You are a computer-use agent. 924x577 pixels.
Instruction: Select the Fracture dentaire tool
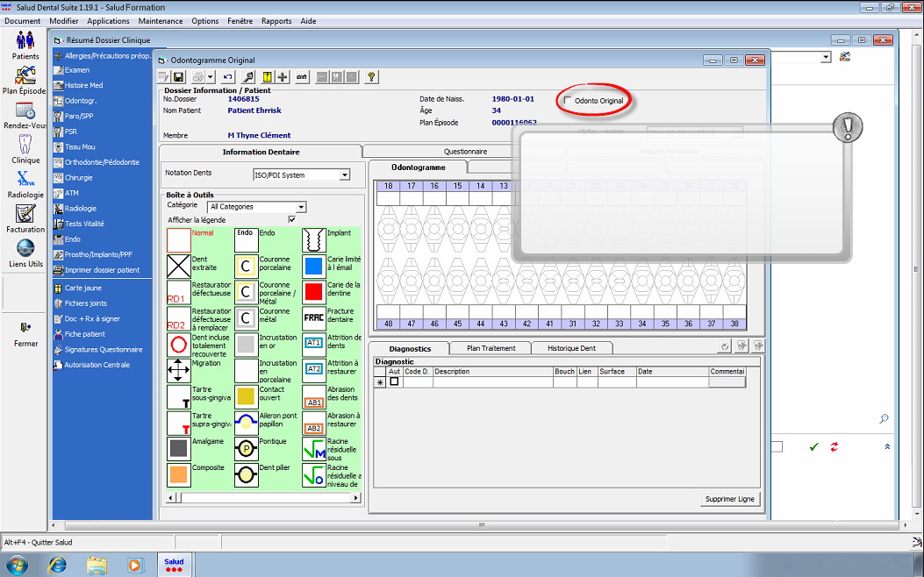point(314,318)
